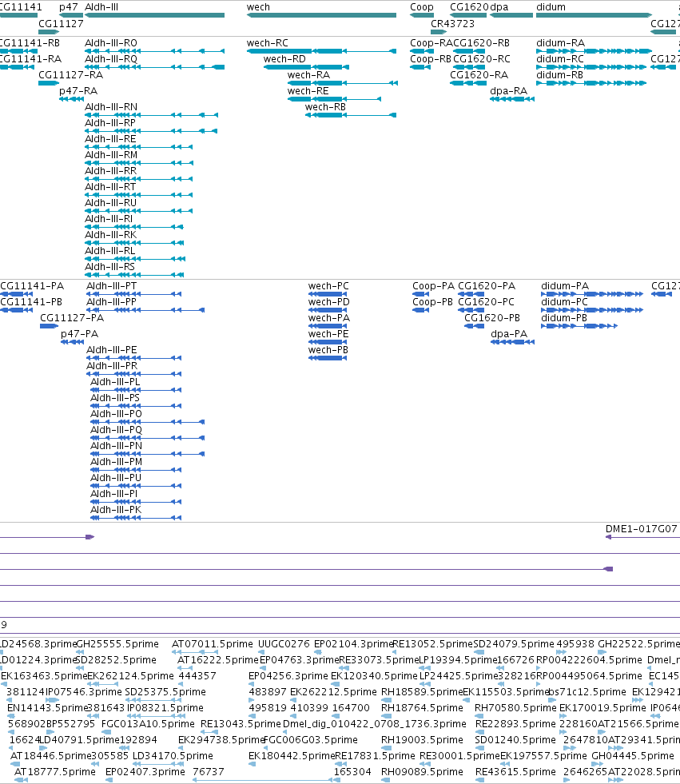Click the Aldh-III gene label
The width and height of the screenshot is (680, 784).
pos(101,7)
